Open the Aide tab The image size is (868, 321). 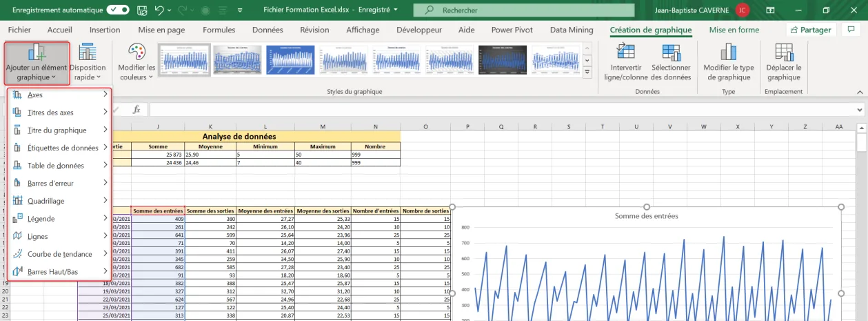[x=467, y=30]
